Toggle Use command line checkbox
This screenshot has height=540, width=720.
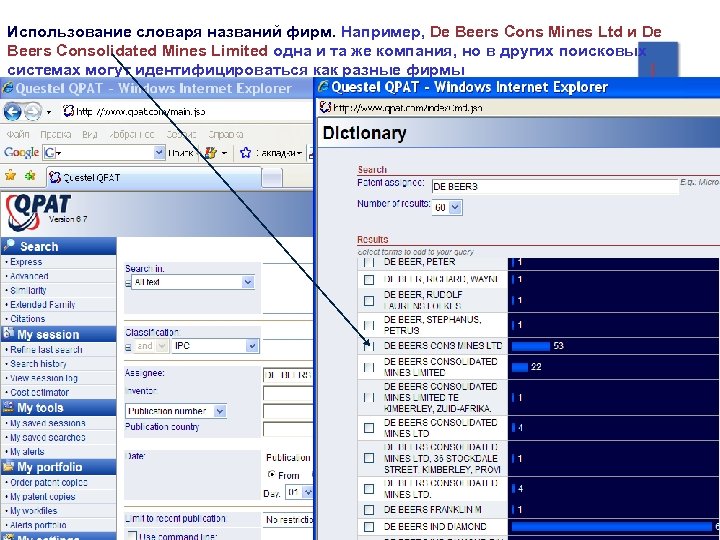click(x=132, y=536)
